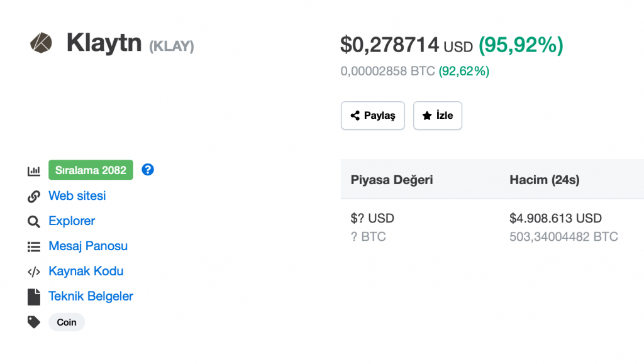Click the Piyasa Değeri column header
This screenshot has height=364, width=644.
[x=392, y=180]
